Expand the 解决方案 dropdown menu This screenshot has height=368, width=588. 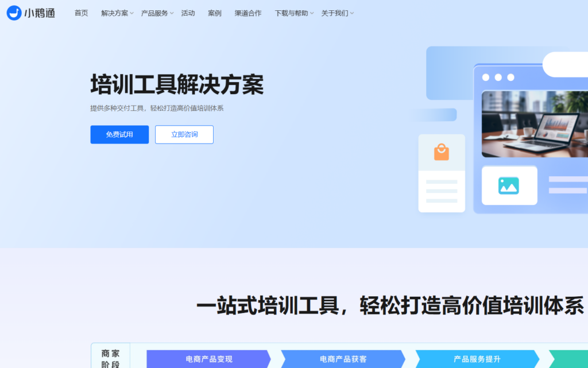114,13
